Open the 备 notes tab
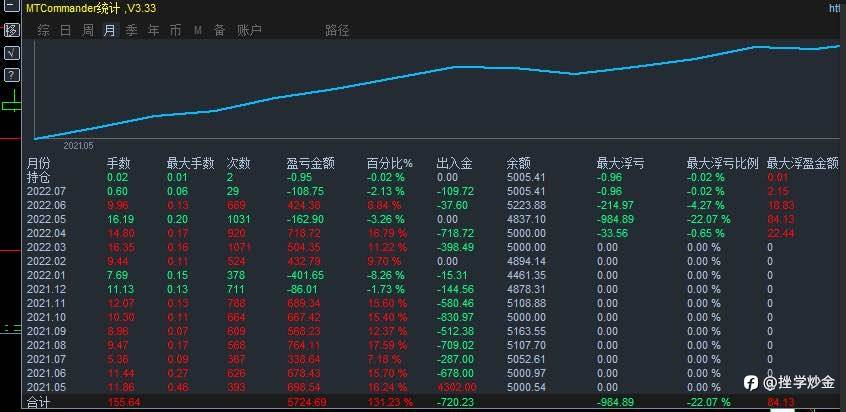Viewport: 846px width, 412px height. 220,30
